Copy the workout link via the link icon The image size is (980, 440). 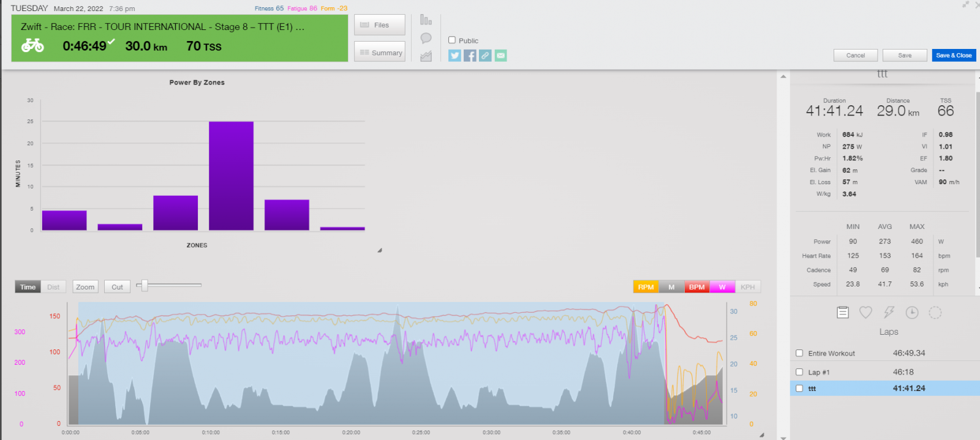click(x=485, y=56)
